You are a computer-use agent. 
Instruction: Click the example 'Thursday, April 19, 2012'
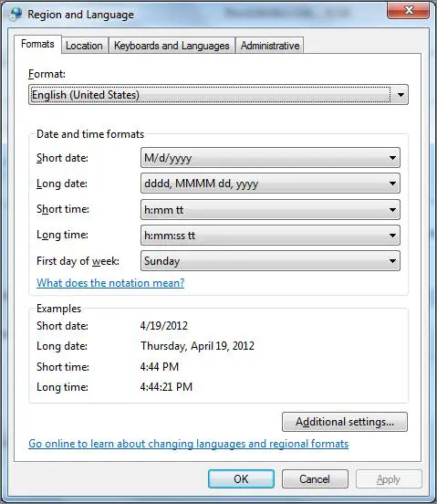[197, 346]
